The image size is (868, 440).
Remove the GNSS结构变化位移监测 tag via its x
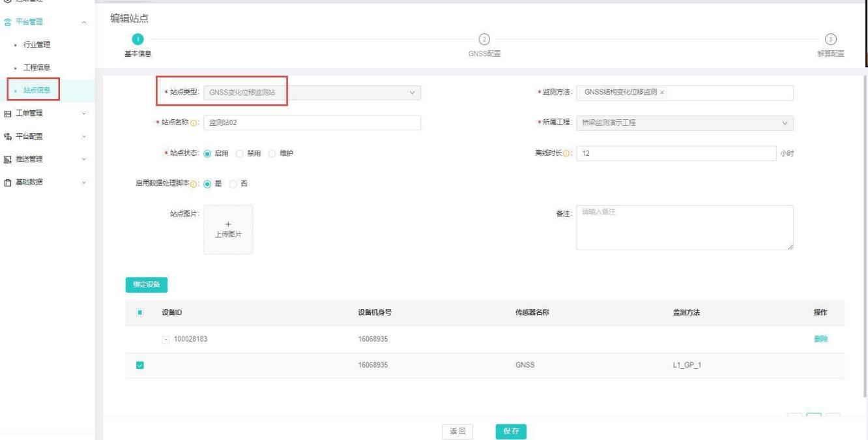[663, 93]
